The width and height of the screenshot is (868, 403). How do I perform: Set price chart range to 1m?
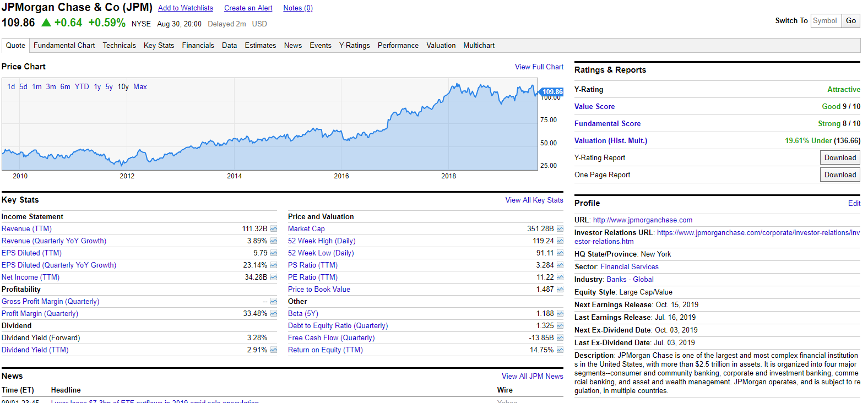(x=37, y=87)
